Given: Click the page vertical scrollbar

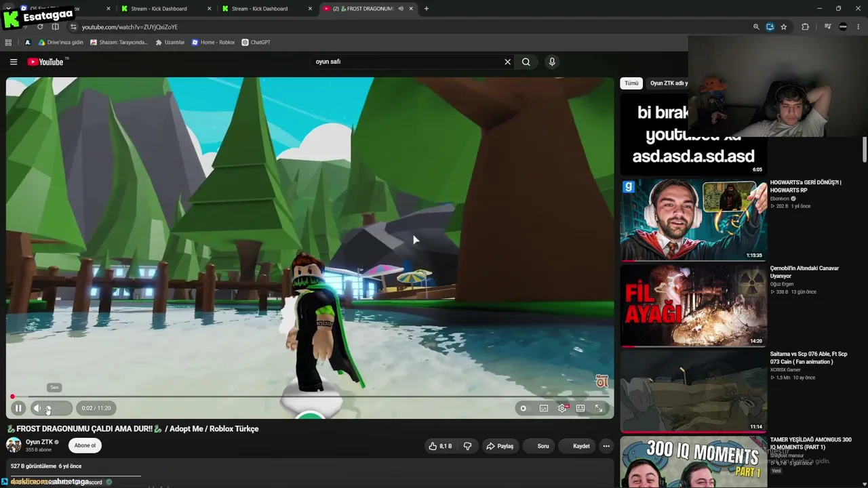Looking at the screenshot, I should (x=865, y=149).
